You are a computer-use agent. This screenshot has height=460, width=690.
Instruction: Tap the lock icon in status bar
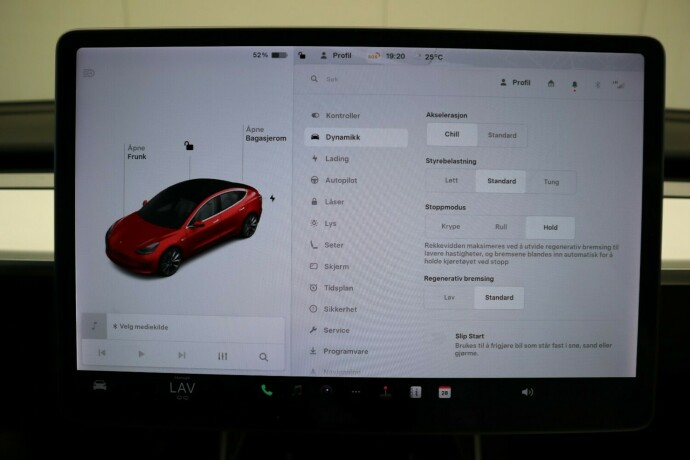click(x=302, y=55)
